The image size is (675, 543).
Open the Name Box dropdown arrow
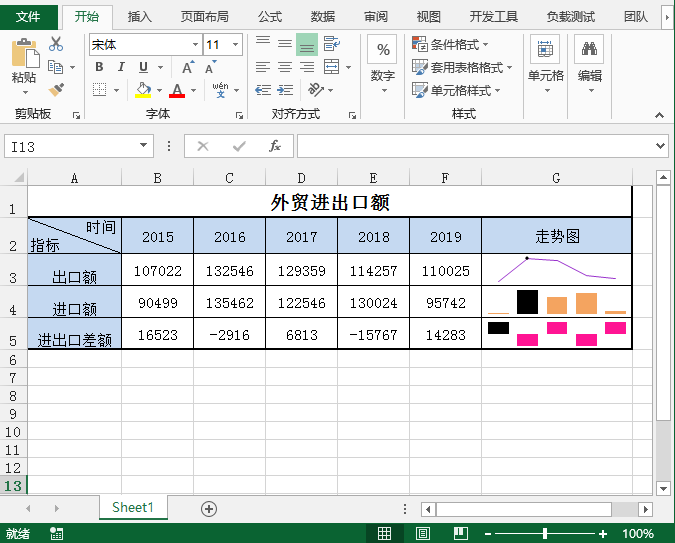tap(145, 146)
